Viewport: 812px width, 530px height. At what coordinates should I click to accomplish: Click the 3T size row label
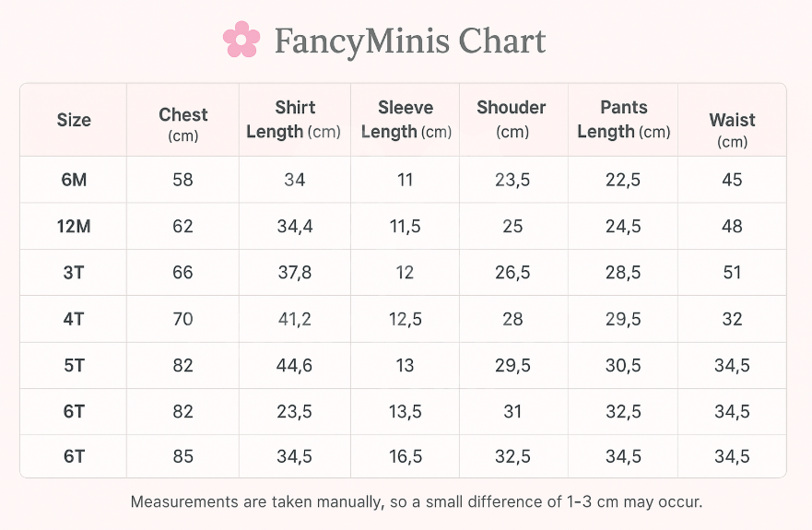click(x=74, y=273)
